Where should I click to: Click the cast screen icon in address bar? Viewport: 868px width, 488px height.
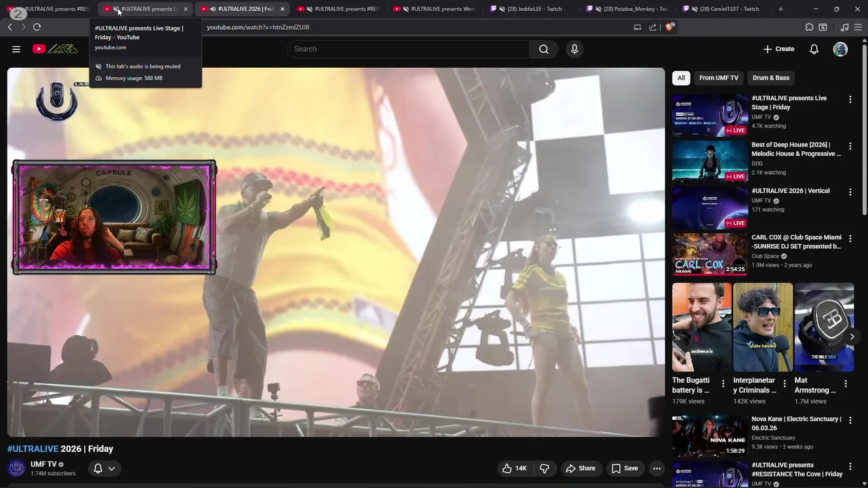pyautogui.click(x=637, y=27)
